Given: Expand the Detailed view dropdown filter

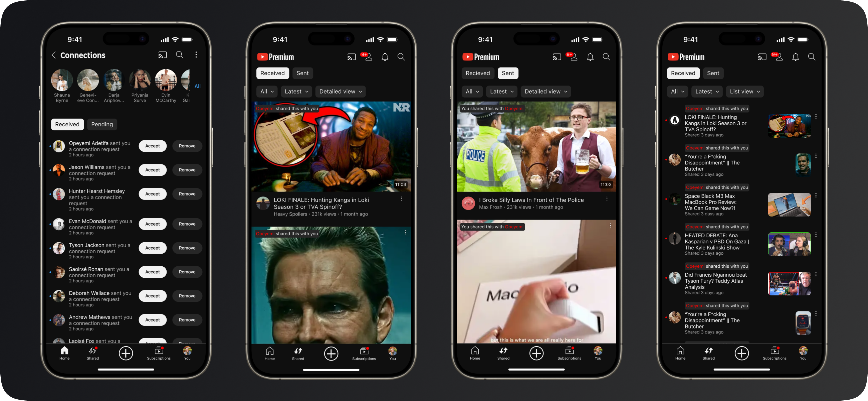Looking at the screenshot, I should coord(340,91).
